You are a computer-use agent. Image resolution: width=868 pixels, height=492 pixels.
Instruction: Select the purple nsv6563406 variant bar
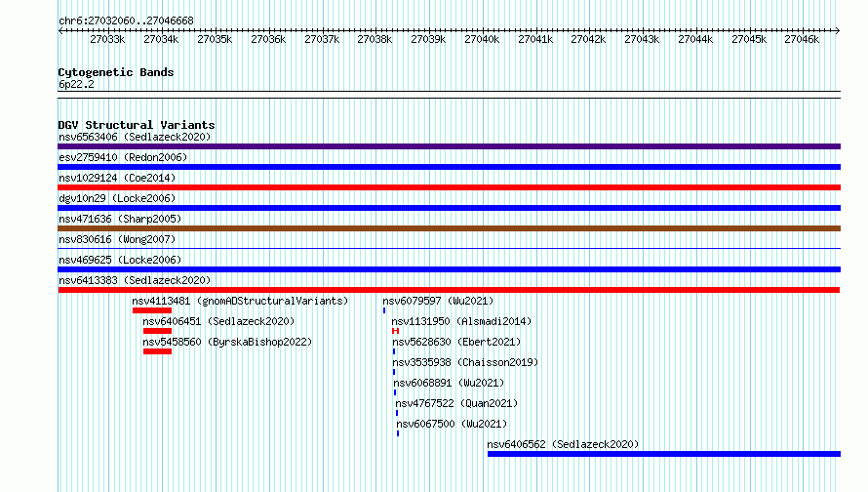pos(449,146)
